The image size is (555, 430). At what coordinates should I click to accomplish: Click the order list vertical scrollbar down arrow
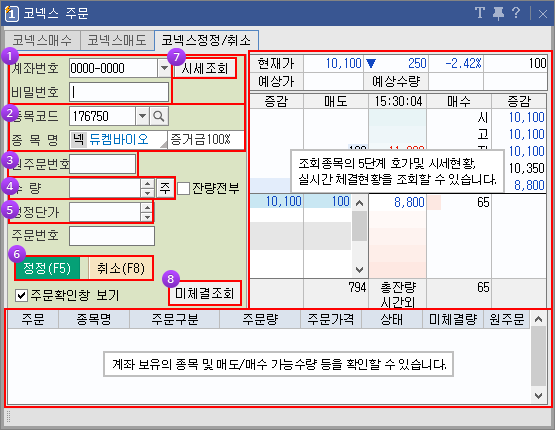coord(538,396)
